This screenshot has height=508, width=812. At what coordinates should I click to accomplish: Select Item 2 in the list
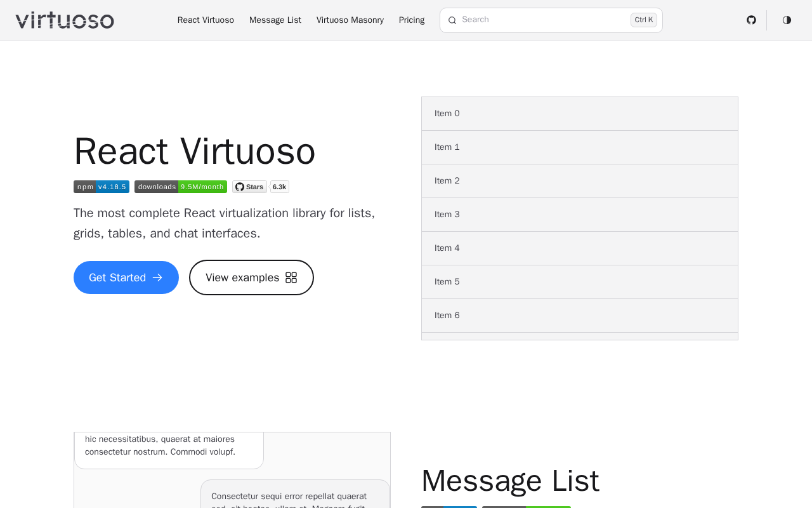pyautogui.click(x=580, y=181)
